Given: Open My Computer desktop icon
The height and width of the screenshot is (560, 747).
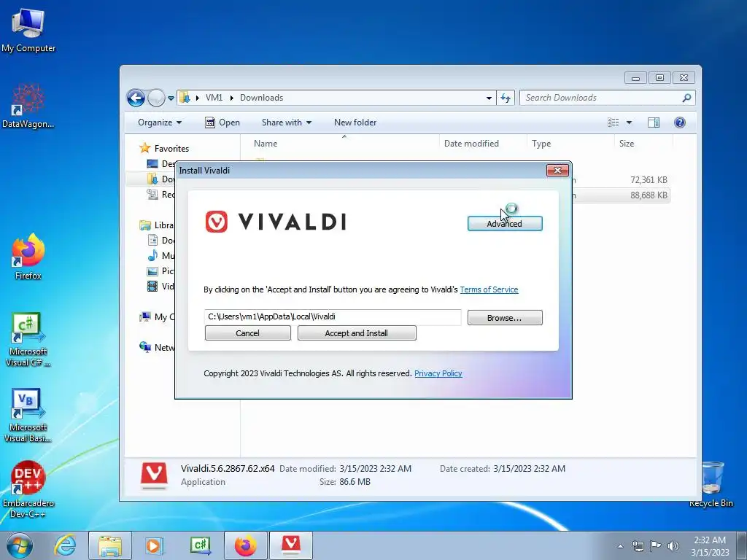Looking at the screenshot, I should (28, 29).
